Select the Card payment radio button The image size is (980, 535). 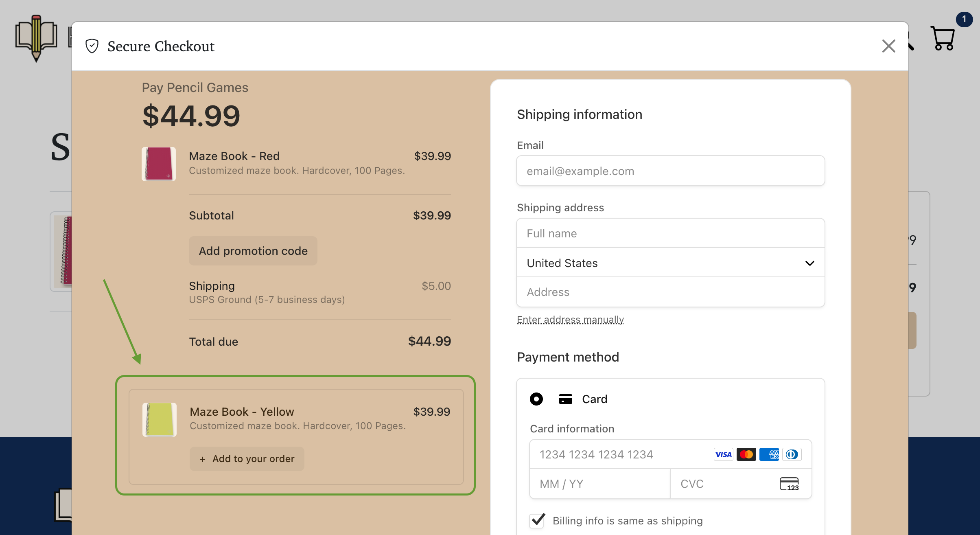[x=536, y=399]
